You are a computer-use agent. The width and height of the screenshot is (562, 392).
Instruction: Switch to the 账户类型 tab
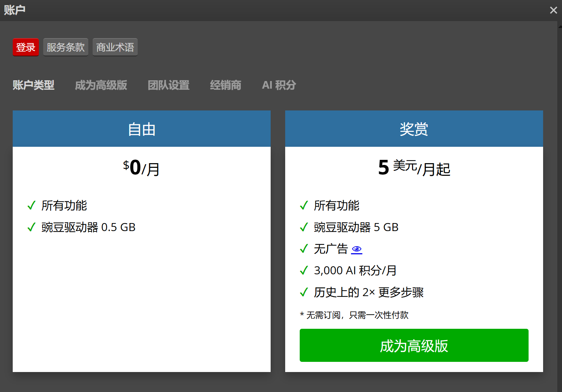click(x=33, y=85)
